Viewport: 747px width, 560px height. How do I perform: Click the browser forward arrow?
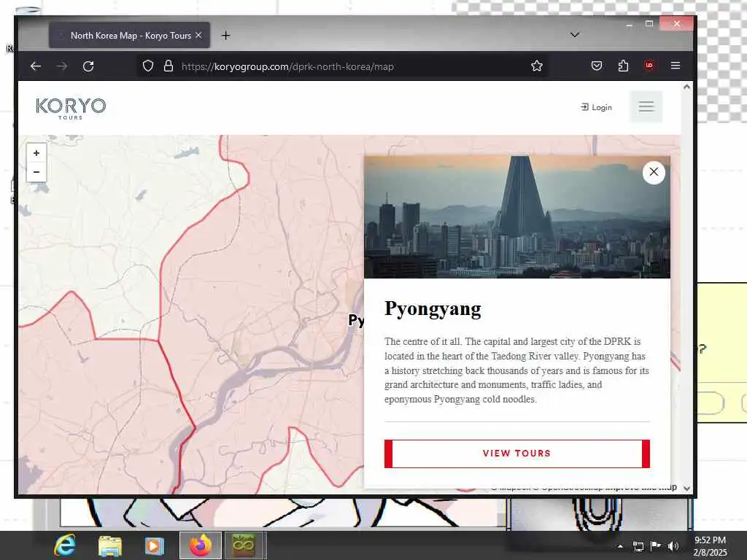click(62, 66)
